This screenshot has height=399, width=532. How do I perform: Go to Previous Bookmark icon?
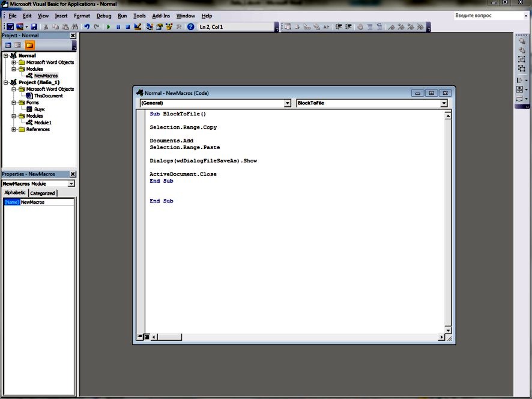(411, 26)
